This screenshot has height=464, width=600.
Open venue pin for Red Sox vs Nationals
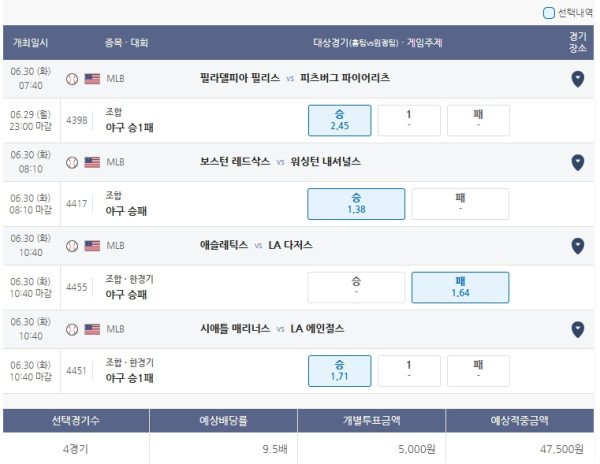[577, 163]
